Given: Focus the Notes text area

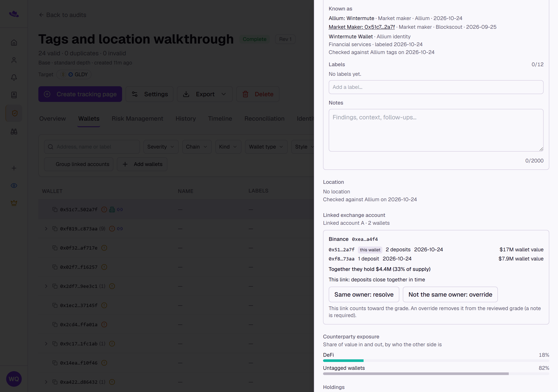Looking at the screenshot, I should 436,130.
